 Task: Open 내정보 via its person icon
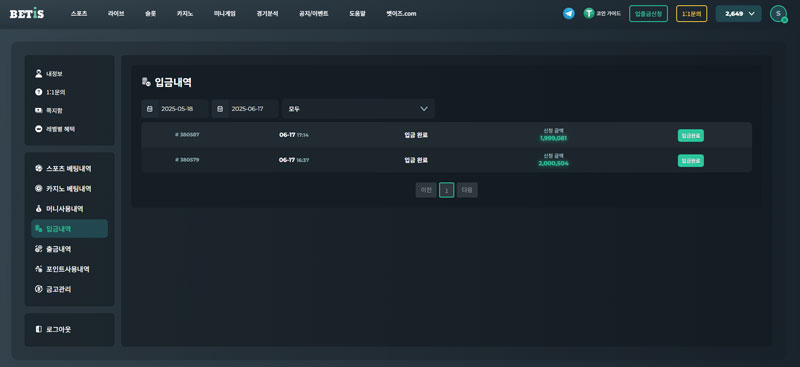38,74
